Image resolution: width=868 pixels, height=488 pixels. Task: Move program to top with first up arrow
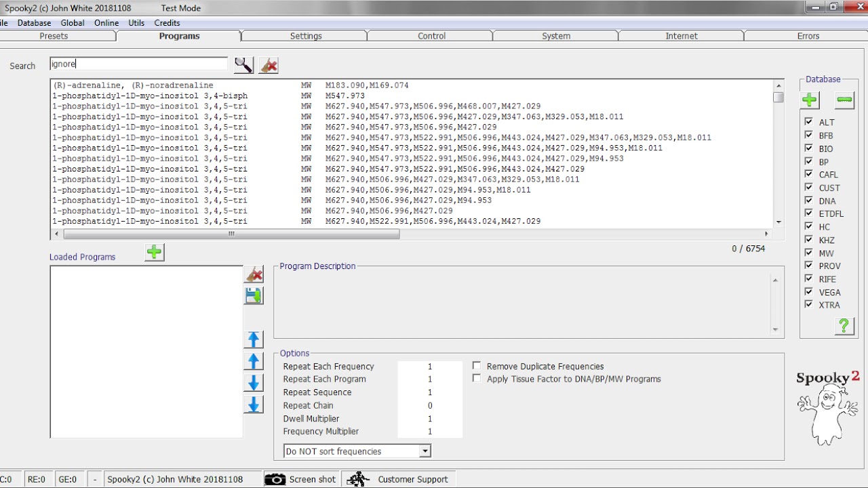click(x=254, y=340)
